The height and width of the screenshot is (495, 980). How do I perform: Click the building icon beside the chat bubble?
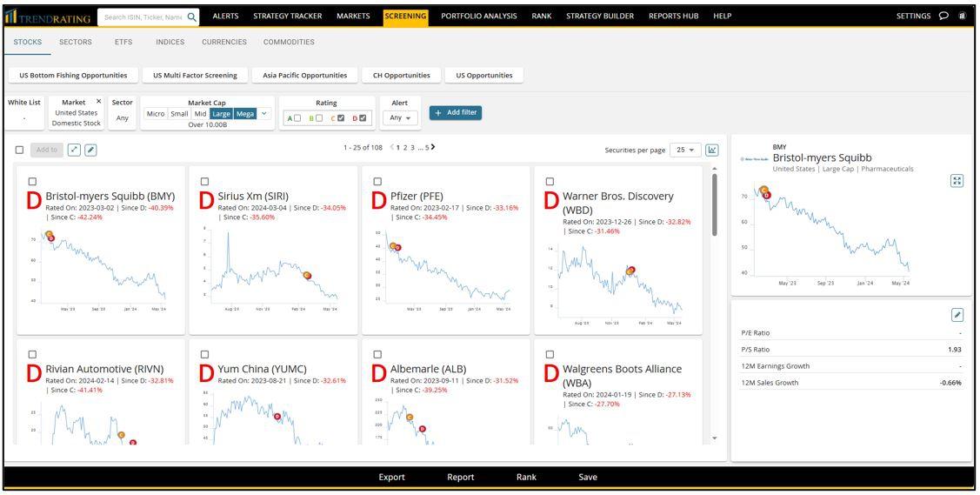click(961, 17)
